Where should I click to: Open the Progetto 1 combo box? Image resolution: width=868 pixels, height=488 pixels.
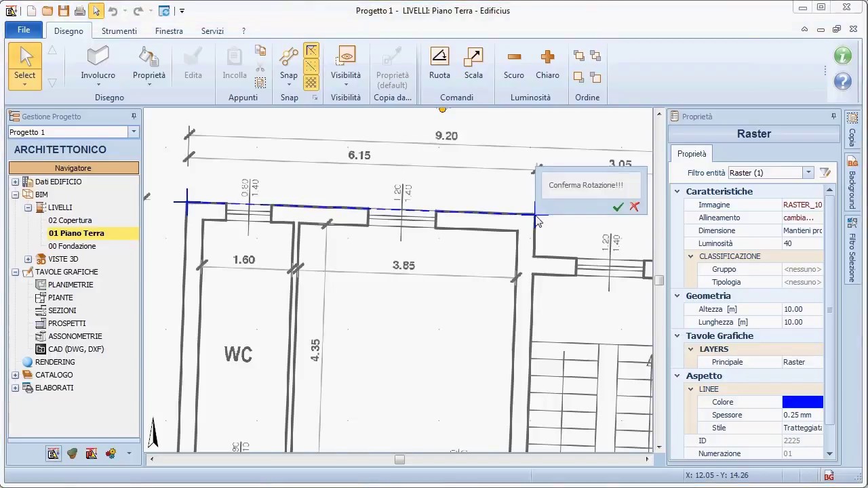[x=73, y=132]
